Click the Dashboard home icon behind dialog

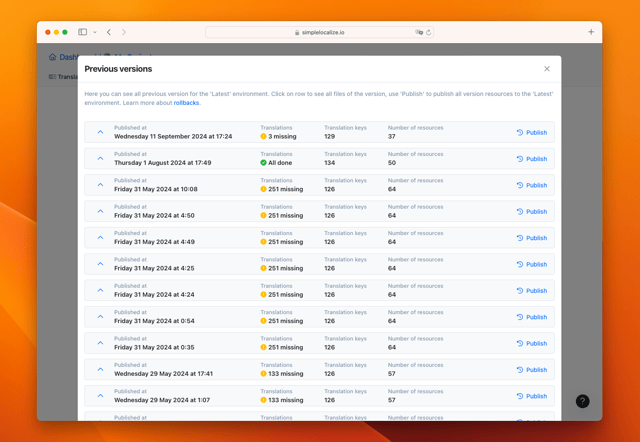52,57
